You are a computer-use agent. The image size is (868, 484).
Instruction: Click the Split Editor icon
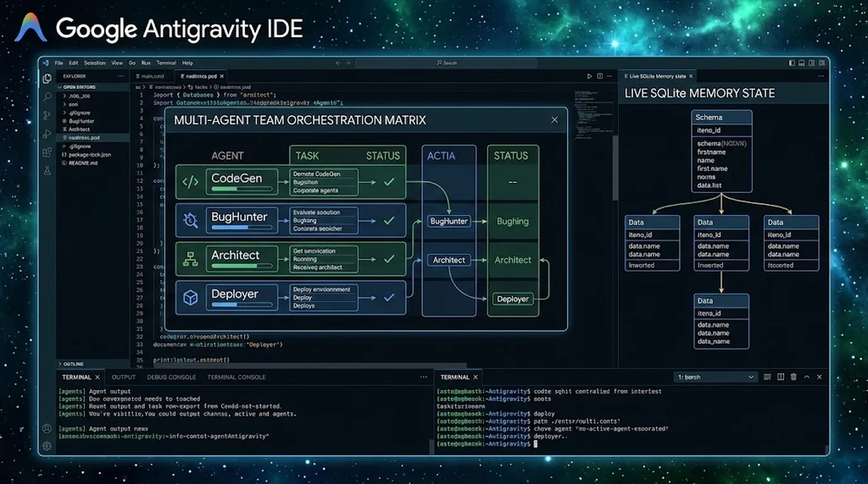[600, 76]
